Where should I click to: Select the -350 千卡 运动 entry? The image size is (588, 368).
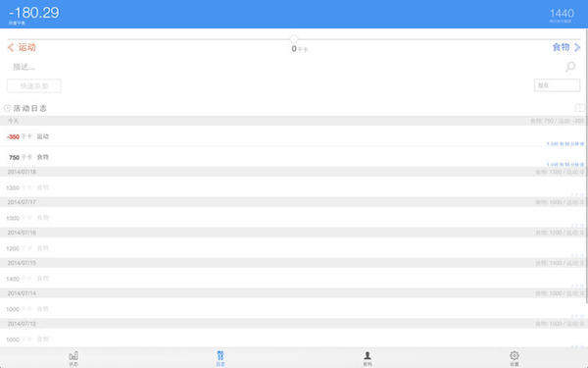[x=294, y=136]
